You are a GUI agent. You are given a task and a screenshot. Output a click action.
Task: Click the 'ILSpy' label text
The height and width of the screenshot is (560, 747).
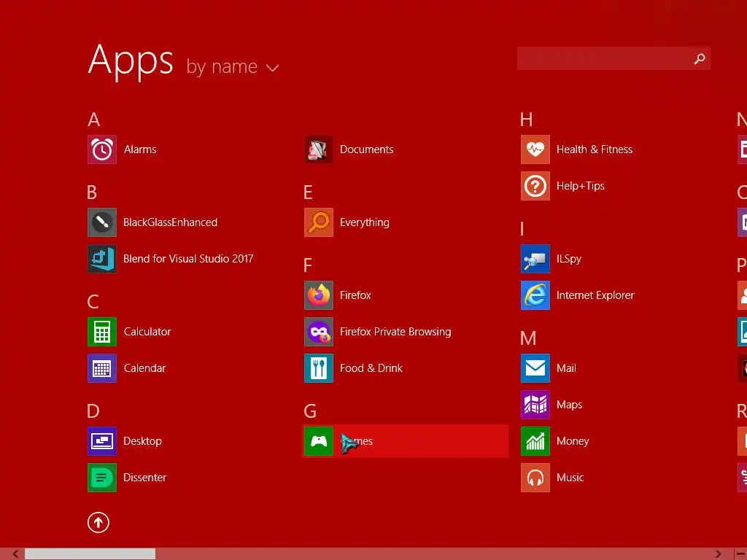[569, 259]
